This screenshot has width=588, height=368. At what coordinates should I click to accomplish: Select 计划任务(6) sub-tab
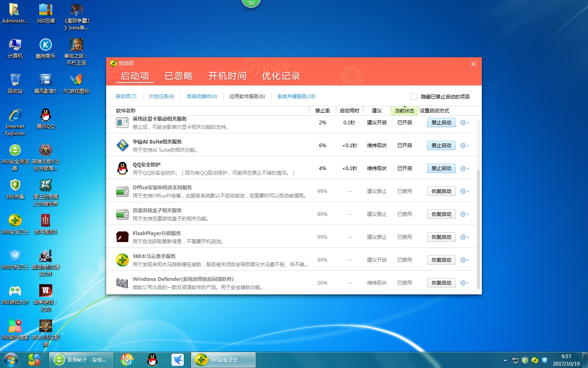pos(161,96)
